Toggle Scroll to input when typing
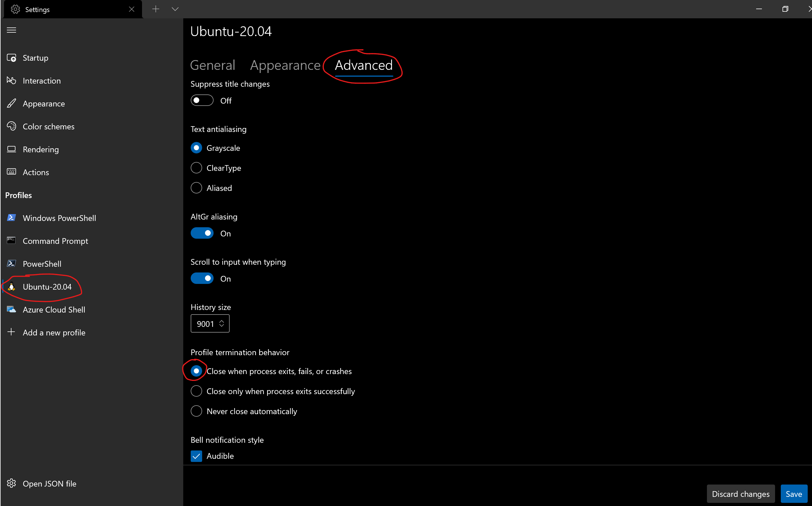Viewport: 812px width, 506px height. click(202, 278)
